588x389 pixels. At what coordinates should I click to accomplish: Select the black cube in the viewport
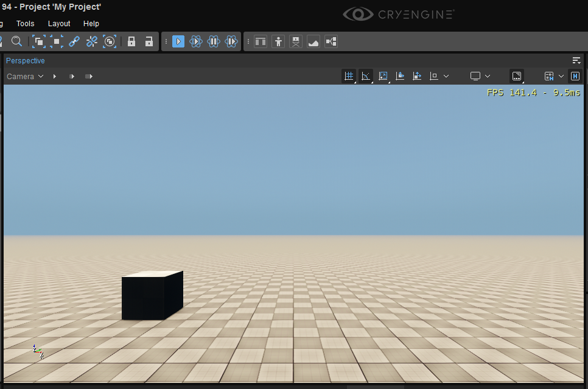click(152, 296)
